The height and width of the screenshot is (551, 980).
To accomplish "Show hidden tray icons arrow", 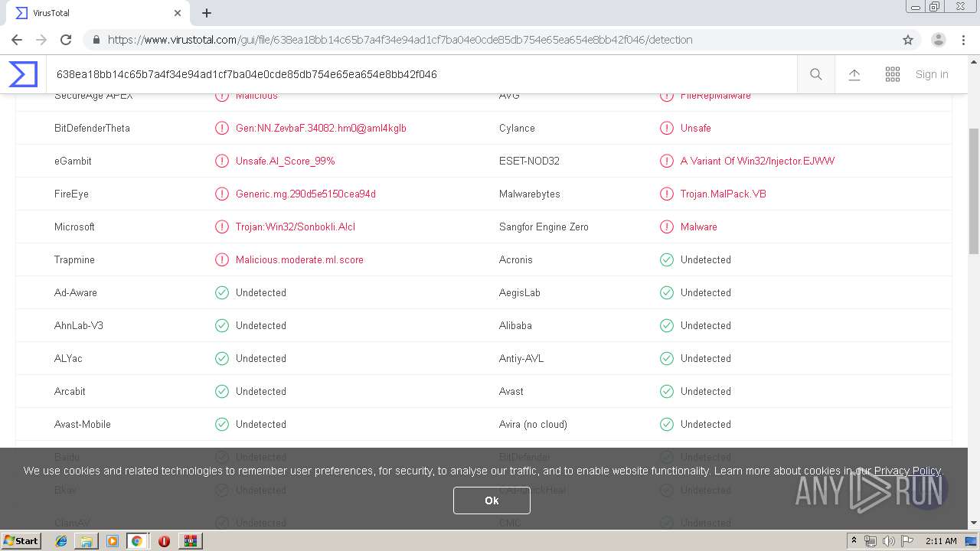I will pos(854,541).
